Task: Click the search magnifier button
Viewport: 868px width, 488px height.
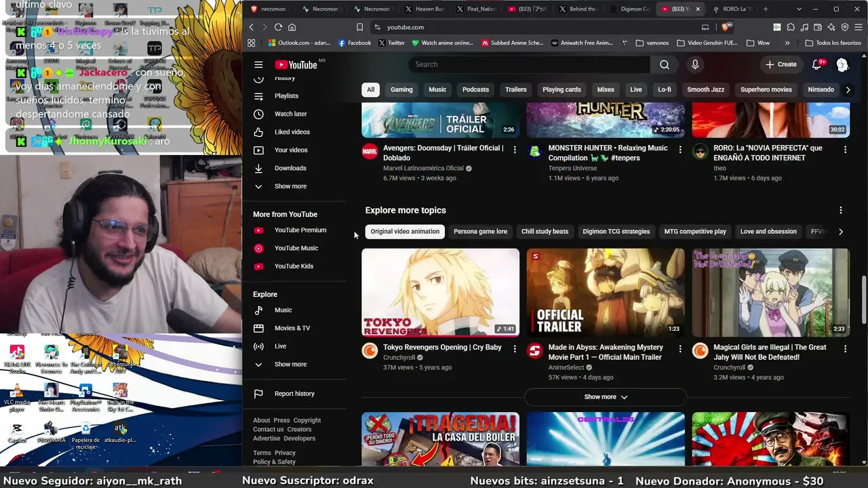Action: pos(665,64)
